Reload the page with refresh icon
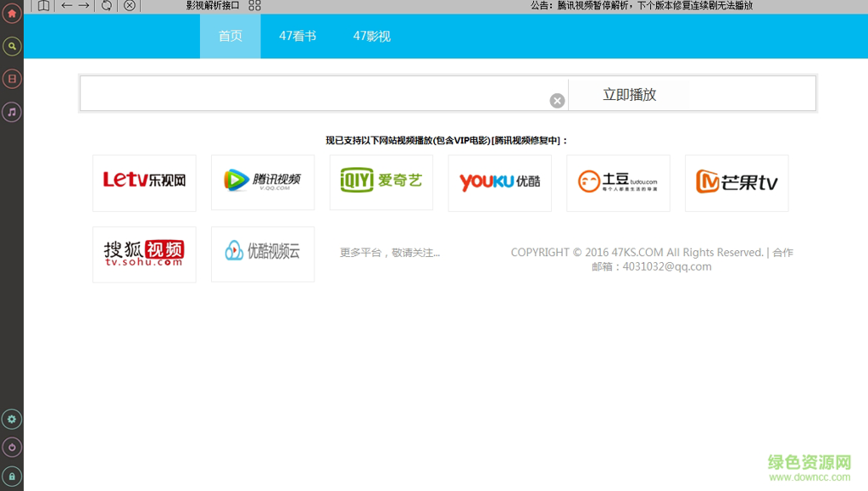This screenshot has height=491, width=868. (106, 6)
